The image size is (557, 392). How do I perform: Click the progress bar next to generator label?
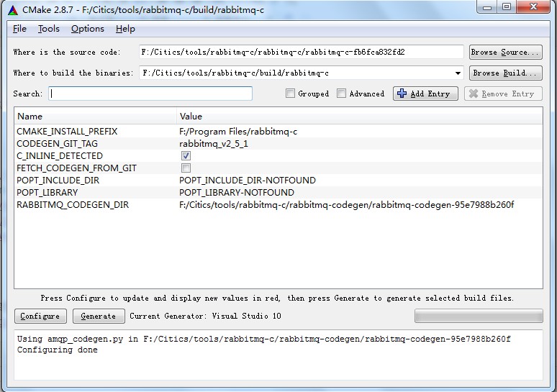coord(479,316)
